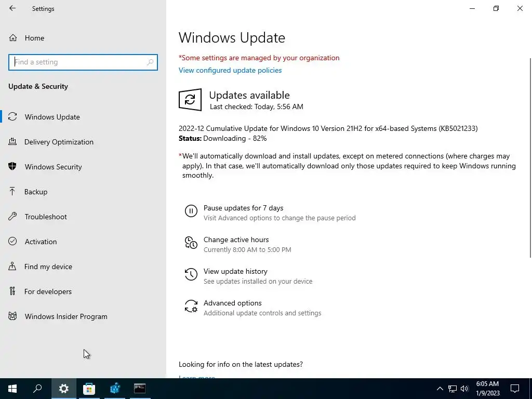The height and width of the screenshot is (399, 532).
Task: Select the Settings gear taskbar icon
Action: tap(63, 389)
